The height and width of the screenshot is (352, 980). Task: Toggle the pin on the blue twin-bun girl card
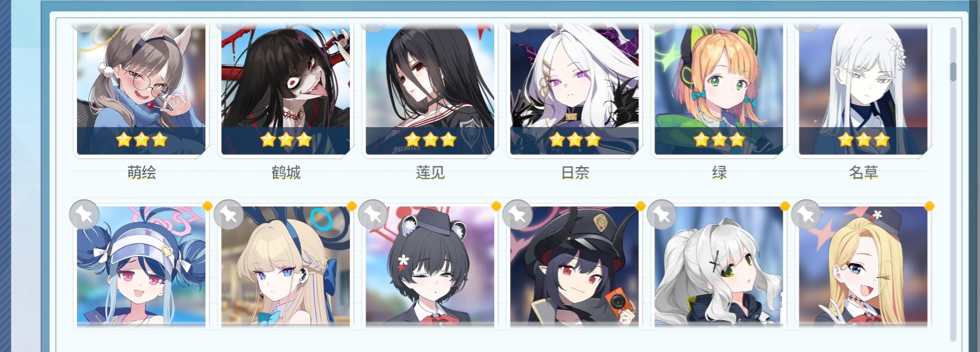tap(85, 214)
